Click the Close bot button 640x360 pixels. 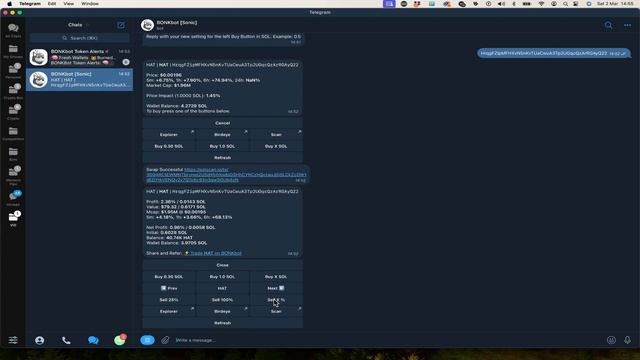[222, 265]
